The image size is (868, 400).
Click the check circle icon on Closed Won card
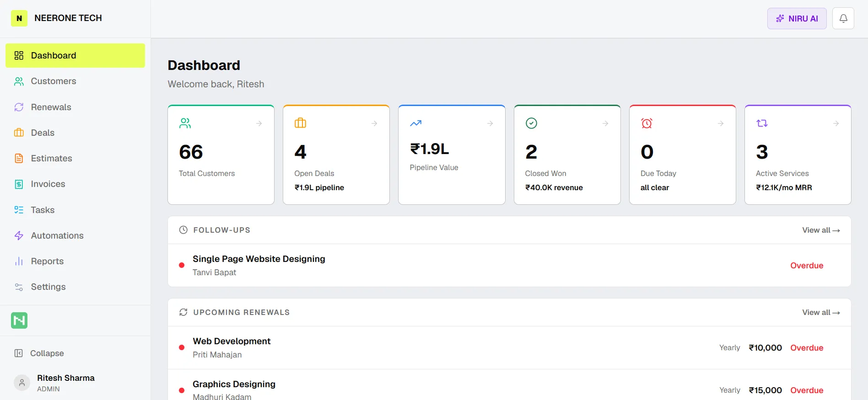coord(531,123)
